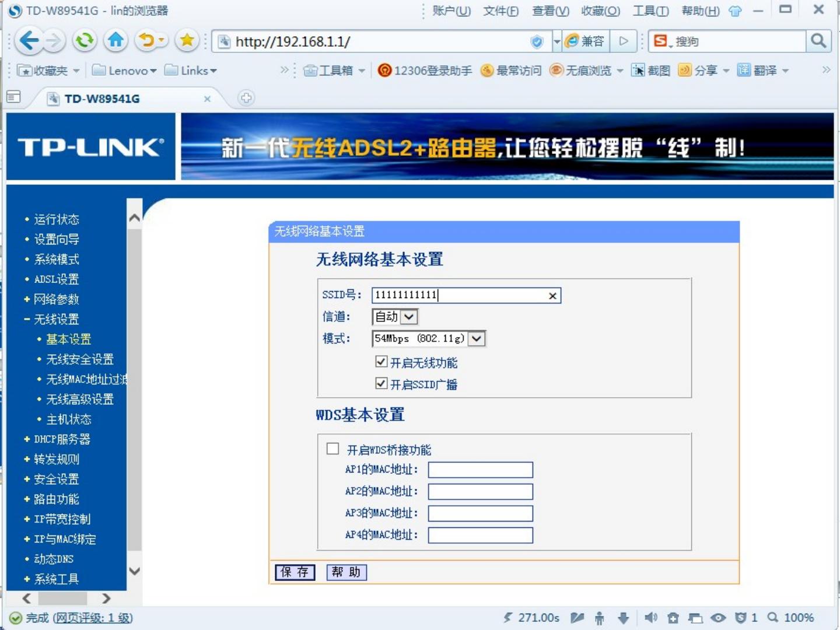The image size is (840, 630).
Task: Click the green refresh page icon
Action: point(85,41)
